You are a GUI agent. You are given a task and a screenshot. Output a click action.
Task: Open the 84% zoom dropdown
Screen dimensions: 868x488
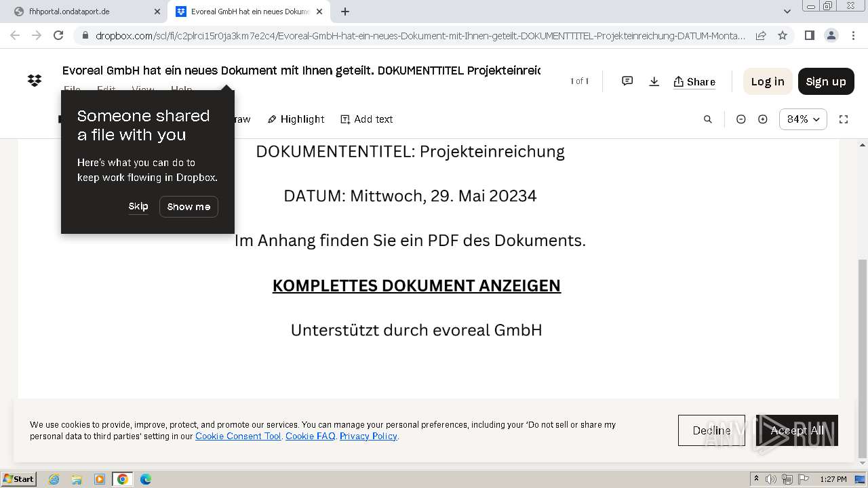pos(803,119)
